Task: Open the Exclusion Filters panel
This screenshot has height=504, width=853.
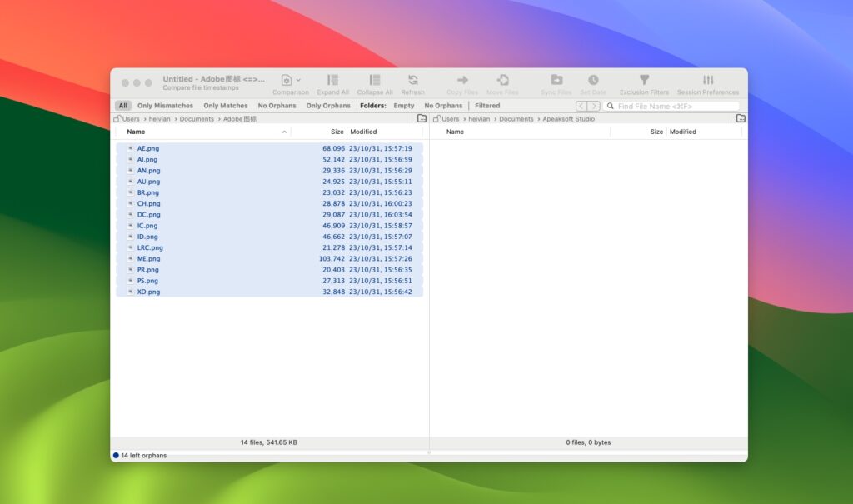Action: 643,81
